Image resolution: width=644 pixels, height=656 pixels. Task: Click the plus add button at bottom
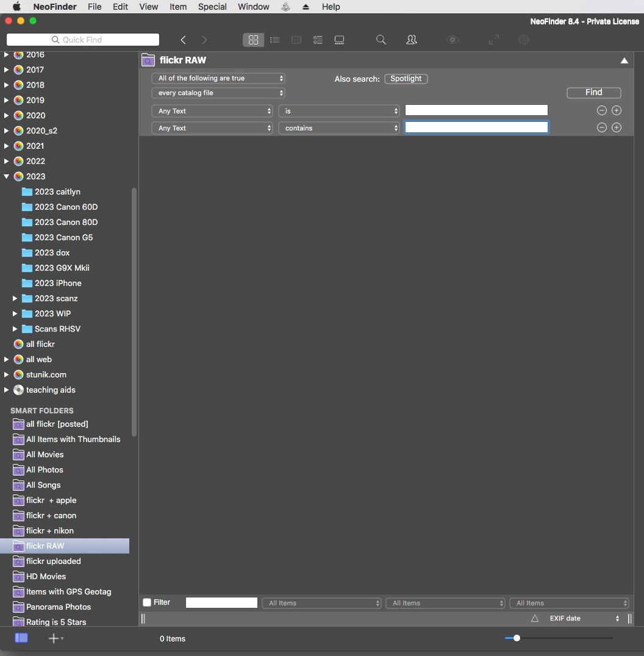[54, 638]
